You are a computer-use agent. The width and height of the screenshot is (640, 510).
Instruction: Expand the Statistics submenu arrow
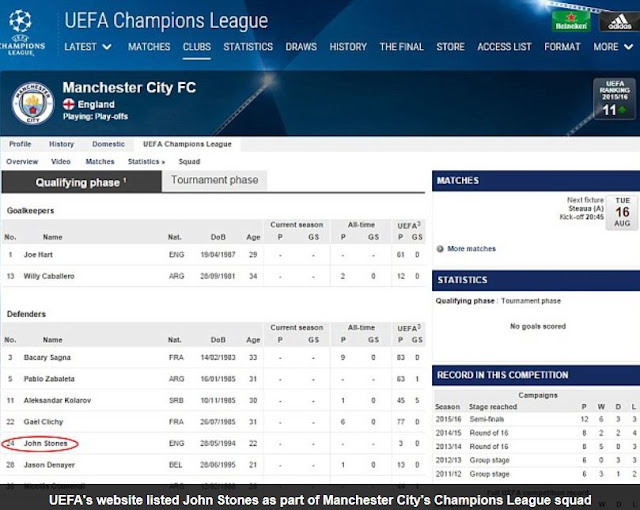coord(162,162)
